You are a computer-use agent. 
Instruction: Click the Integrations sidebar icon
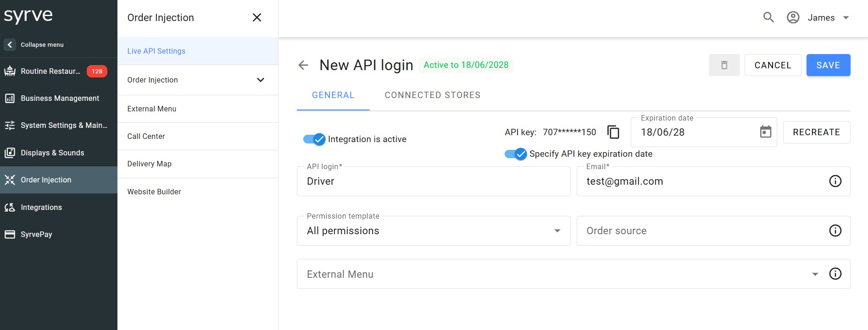click(x=10, y=207)
